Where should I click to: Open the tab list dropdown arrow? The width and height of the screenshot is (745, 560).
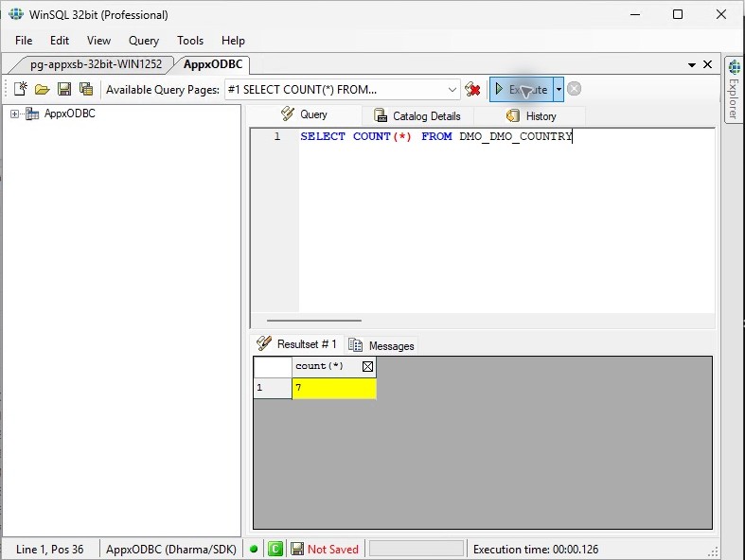692,64
